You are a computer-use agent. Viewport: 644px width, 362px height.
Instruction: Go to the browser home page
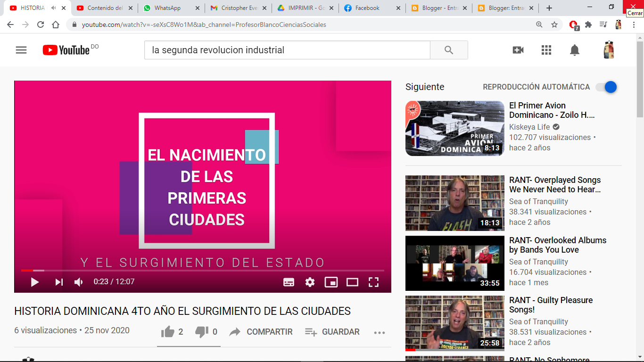(x=56, y=25)
